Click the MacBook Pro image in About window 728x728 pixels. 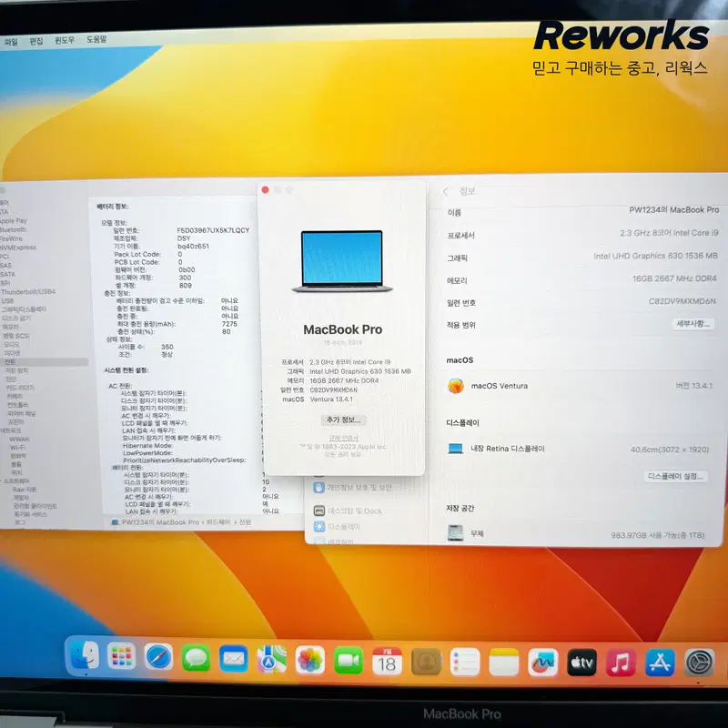(343, 261)
